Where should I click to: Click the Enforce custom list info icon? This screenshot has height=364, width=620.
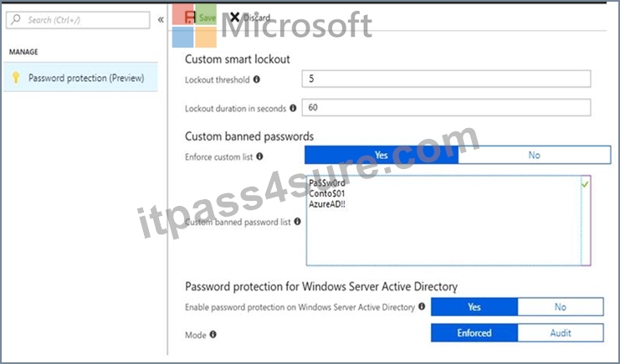[259, 156]
